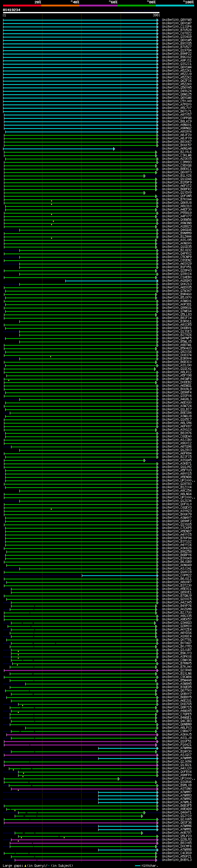Image resolution: width=197 pixels, height=868 pixels.
Task: Select the UniRef100_C4CRG9 label
Action: click(177, 853)
